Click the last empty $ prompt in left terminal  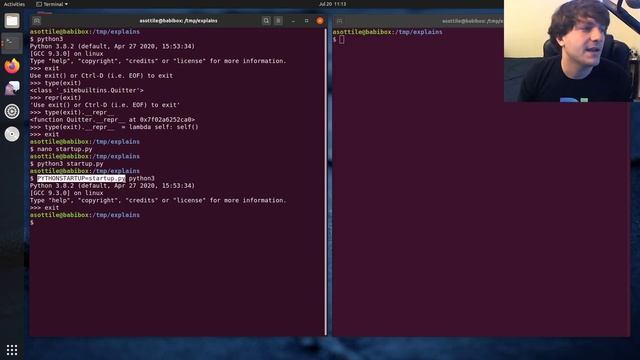[x=32, y=222]
